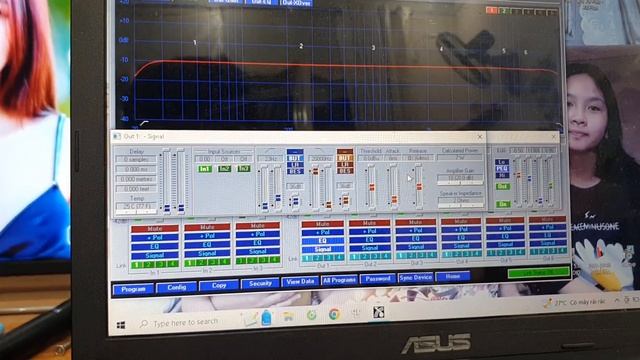
Task: Mute the In 3 channel
Action: point(258,225)
